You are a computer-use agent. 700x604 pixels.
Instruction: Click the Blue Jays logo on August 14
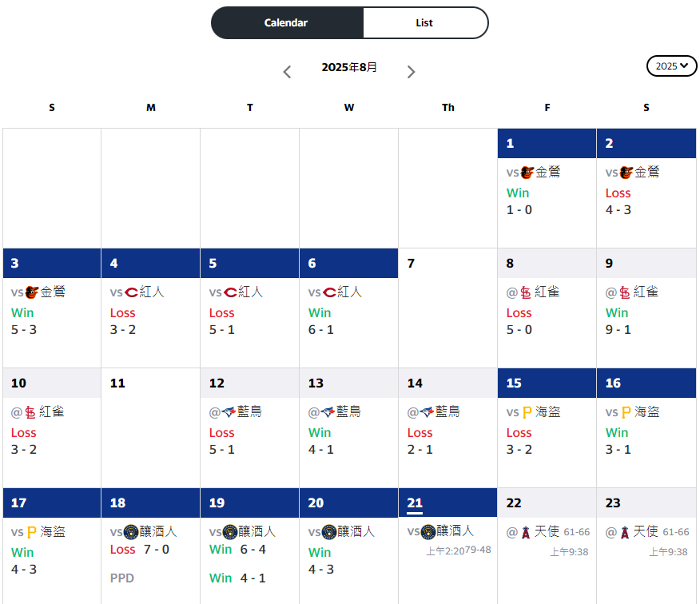[427, 412]
